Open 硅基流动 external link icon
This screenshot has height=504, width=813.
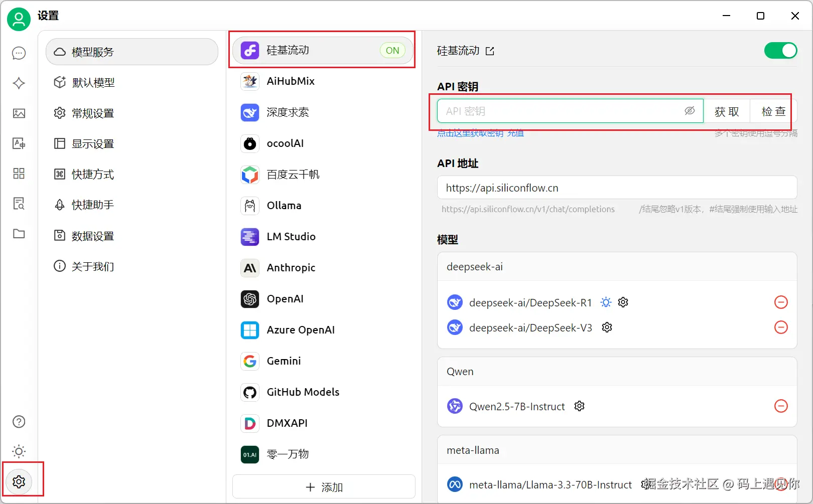(x=490, y=51)
